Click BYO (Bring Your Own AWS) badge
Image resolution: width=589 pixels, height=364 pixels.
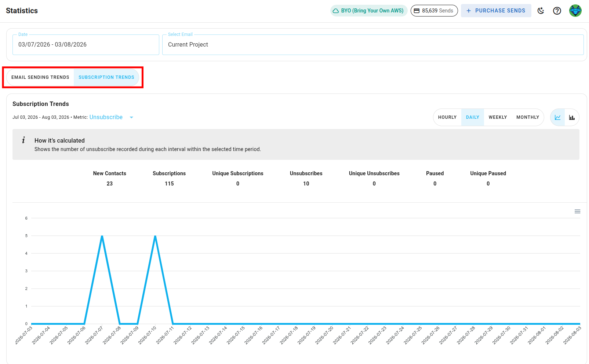pyautogui.click(x=369, y=11)
